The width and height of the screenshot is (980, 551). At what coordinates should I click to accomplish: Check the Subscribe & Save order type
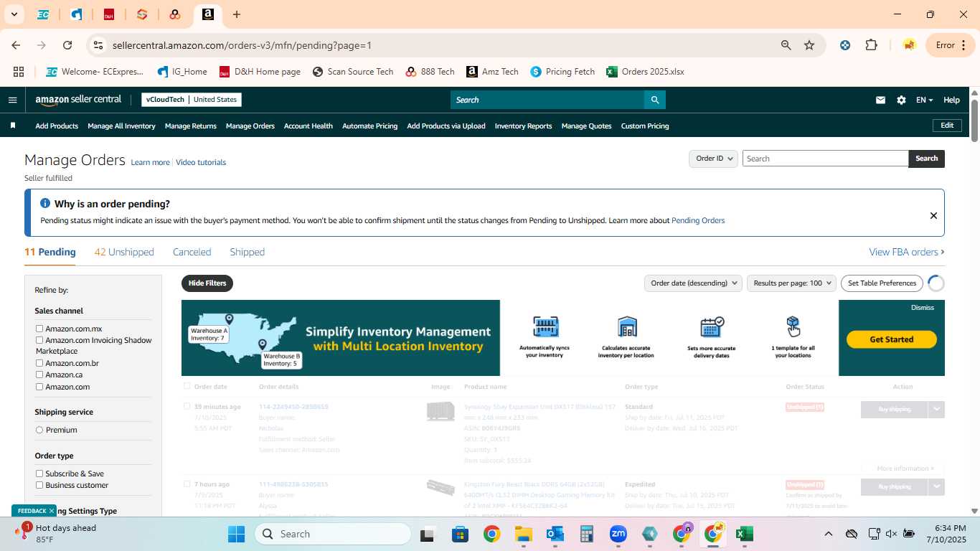point(39,474)
